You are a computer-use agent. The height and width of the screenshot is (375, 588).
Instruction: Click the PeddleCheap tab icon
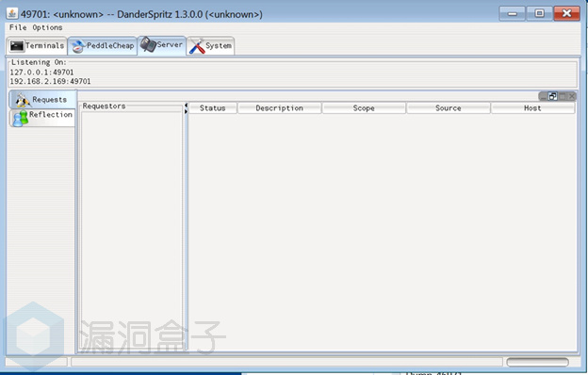(x=78, y=46)
